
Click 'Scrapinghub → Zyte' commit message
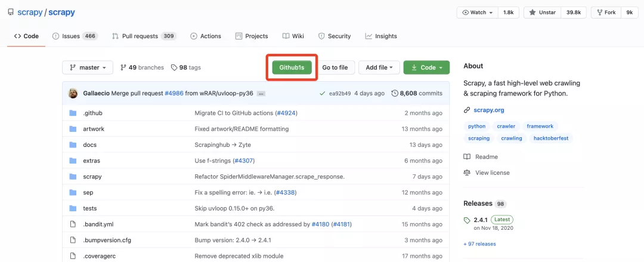tap(222, 145)
